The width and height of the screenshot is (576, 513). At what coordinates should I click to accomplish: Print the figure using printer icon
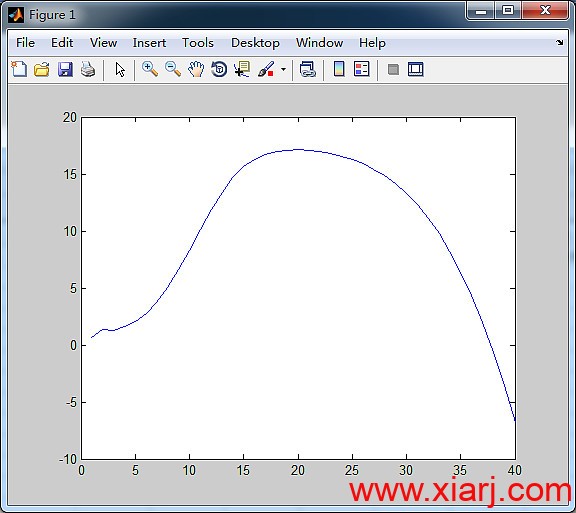click(88, 69)
